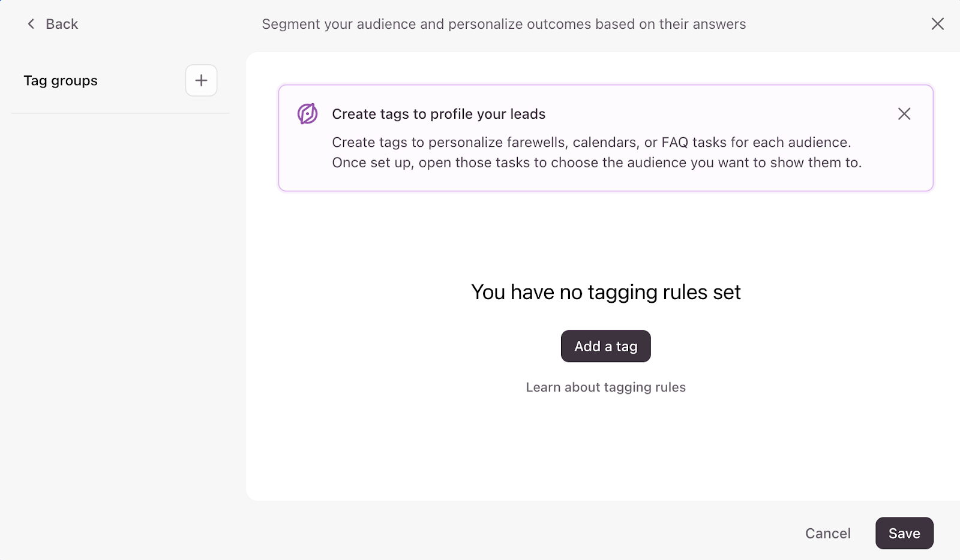960x560 pixels.
Task: Click the empty footer area left of Cancel
Action: (x=480, y=533)
